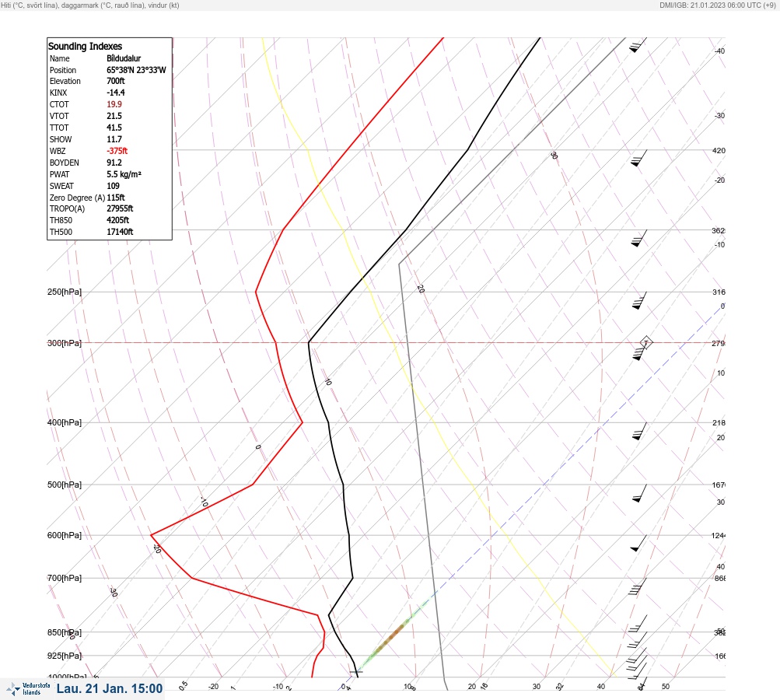Select the VTOT value 21.5
Screen dimensions: 780x700
pyautogui.click(x=114, y=116)
